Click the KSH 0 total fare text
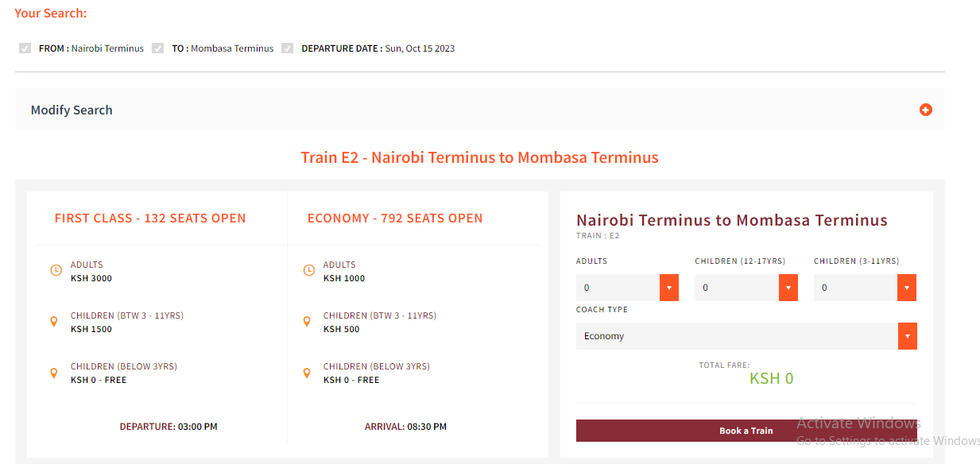 [x=771, y=378]
